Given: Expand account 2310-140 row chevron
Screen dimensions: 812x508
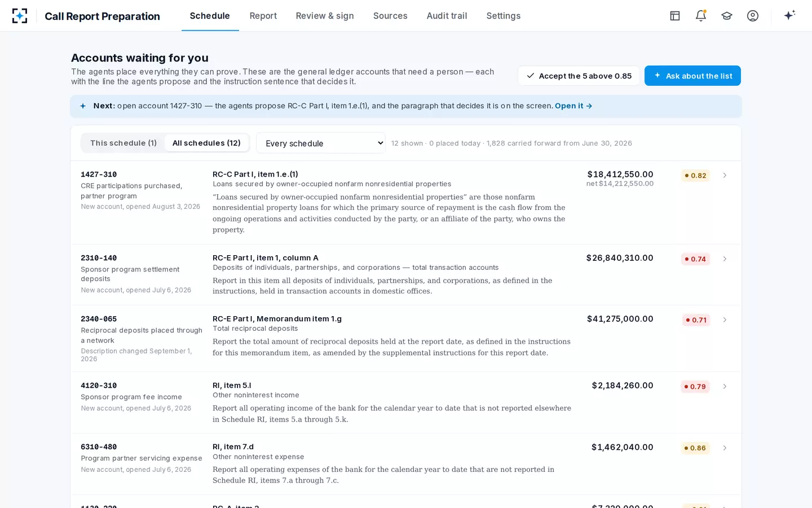Looking at the screenshot, I should (x=725, y=259).
